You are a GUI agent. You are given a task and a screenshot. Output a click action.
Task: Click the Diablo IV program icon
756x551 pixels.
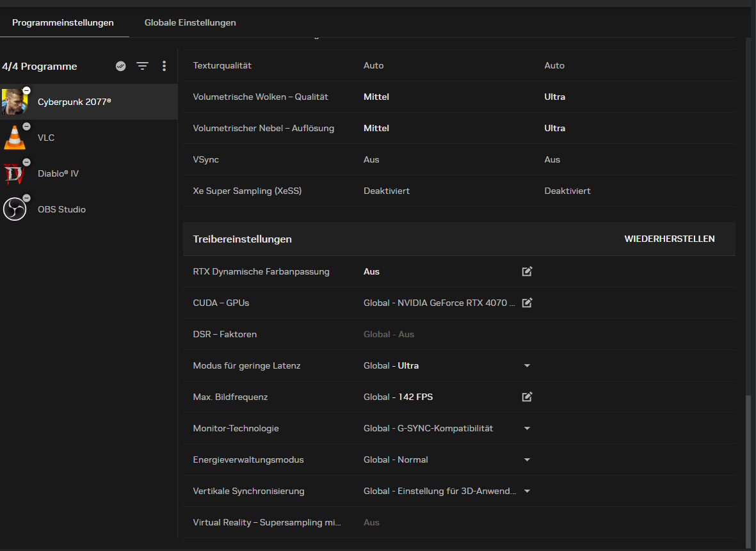pos(14,173)
